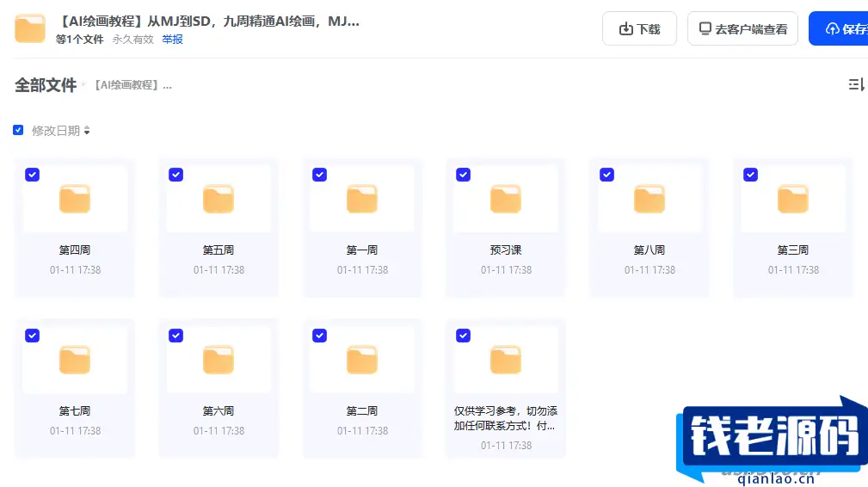
Task: Click the 【AI绘画教程】 breadcrumb item
Action: click(132, 84)
